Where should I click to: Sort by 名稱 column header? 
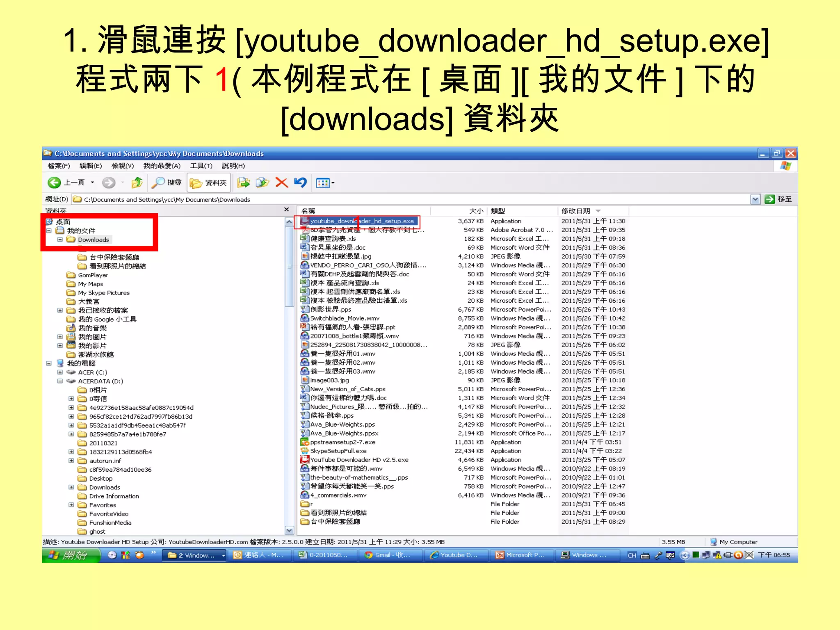tap(363, 211)
